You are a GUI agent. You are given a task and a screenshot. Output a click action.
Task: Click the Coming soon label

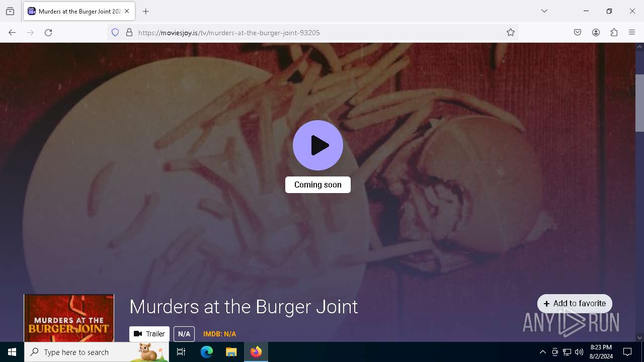tap(318, 185)
